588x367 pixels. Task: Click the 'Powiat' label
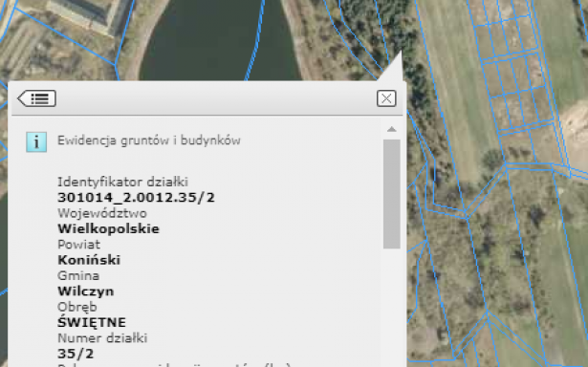[78, 245]
